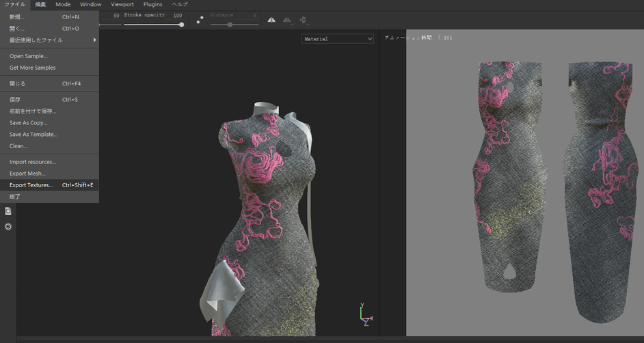Expand the Material channel dropdown
The width and height of the screenshot is (644, 343).
338,39
